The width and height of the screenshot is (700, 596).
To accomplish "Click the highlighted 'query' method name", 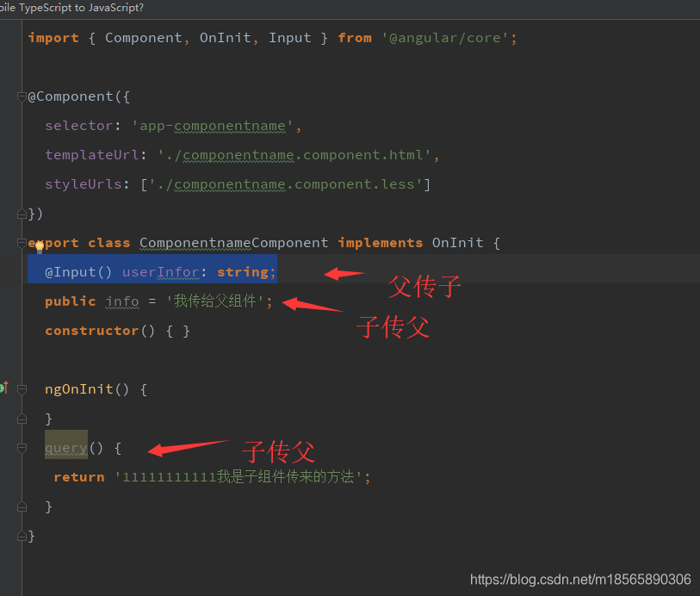I will 66,448.
